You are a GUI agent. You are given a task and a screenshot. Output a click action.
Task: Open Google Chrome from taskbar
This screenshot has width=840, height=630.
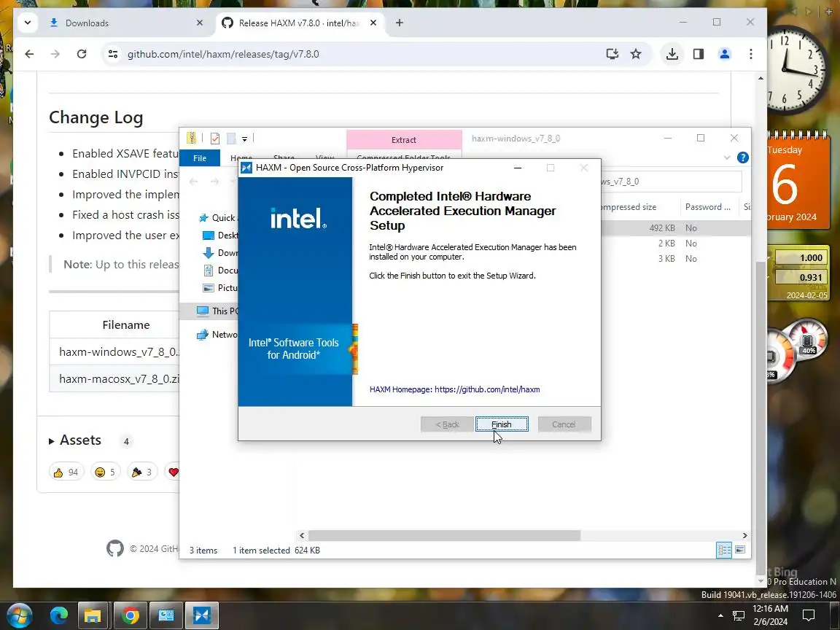[129, 615]
